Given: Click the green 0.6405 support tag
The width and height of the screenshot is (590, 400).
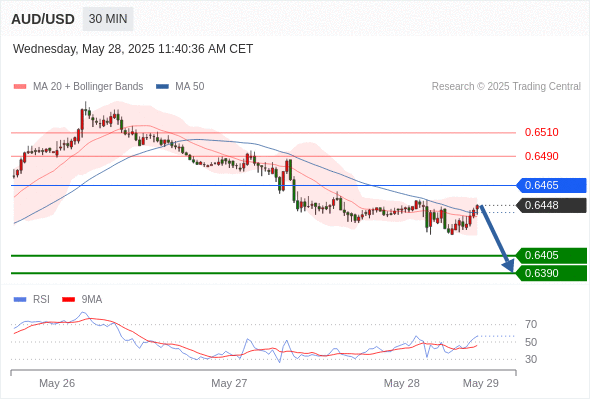Looking at the screenshot, I should (551, 256).
